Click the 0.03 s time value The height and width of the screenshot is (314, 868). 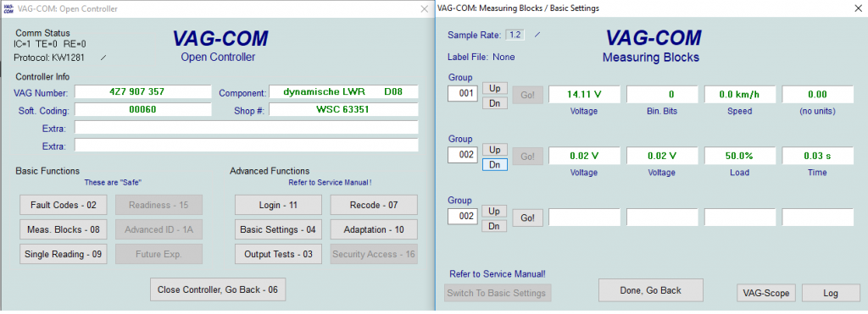click(x=818, y=156)
